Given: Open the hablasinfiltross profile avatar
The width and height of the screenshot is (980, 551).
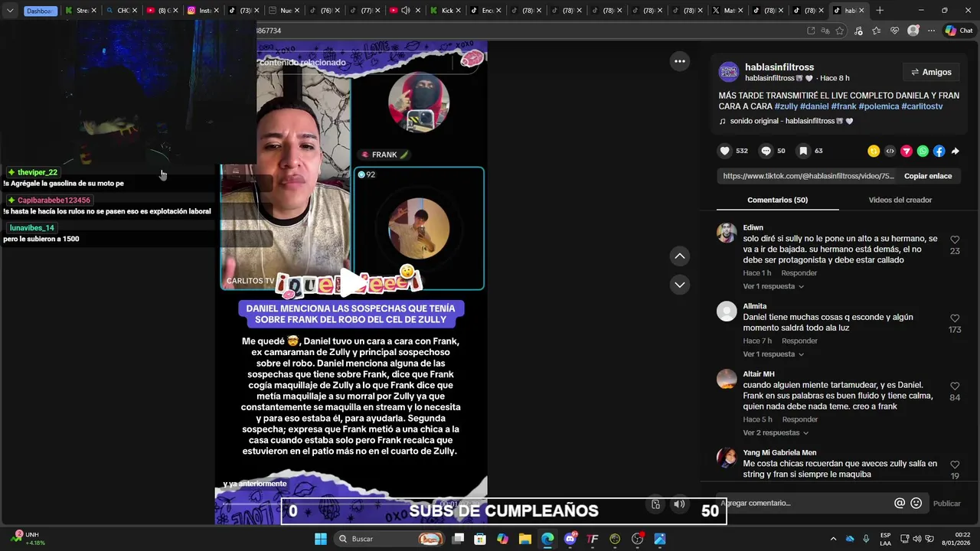Looking at the screenshot, I should [729, 72].
